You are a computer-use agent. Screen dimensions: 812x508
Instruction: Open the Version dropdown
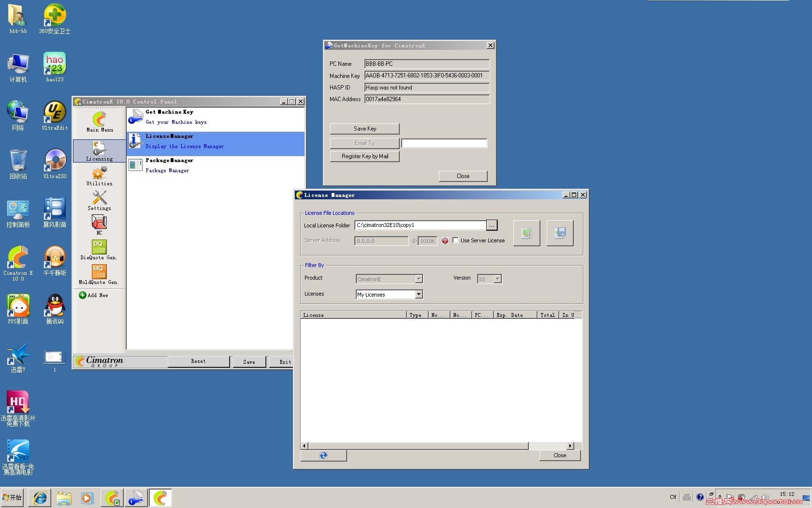tap(490, 279)
